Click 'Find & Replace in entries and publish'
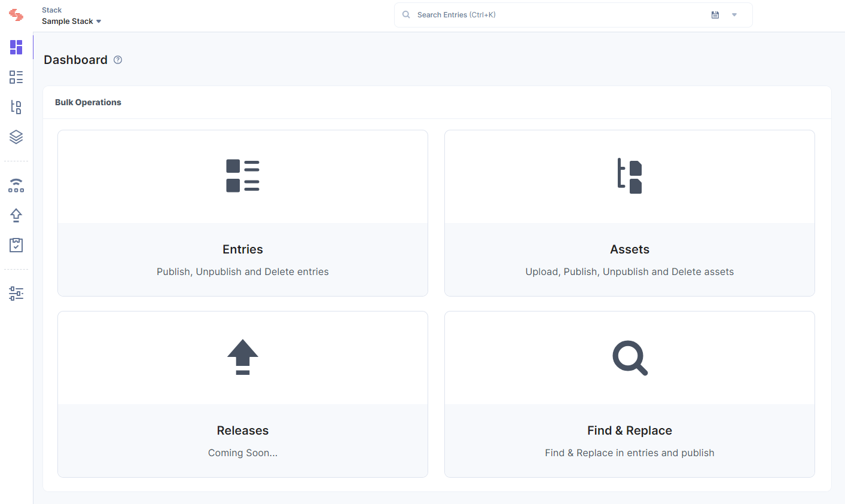This screenshot has width=845, height=504. click(x=630, y=453)
